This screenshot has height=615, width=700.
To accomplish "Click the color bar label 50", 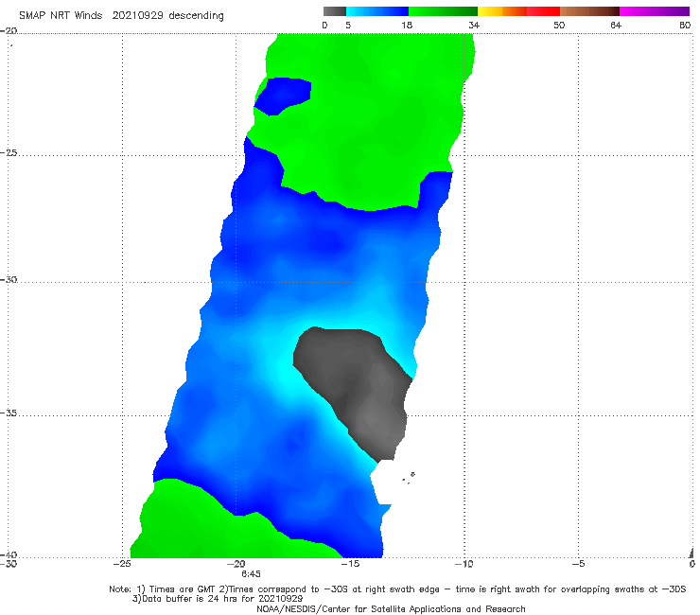I will (x=559, y=25).
